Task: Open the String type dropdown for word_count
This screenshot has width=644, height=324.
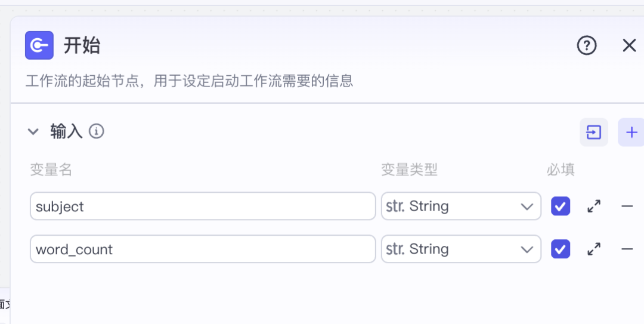Action: click(461, 249)
